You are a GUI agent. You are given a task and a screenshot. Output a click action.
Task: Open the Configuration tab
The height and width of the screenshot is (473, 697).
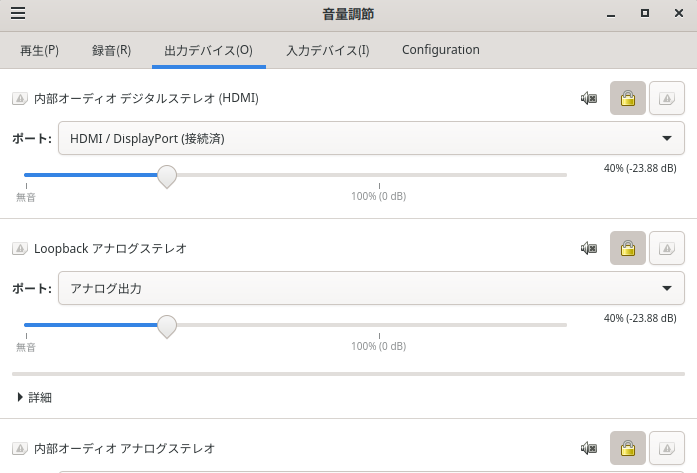click(440, 50)
